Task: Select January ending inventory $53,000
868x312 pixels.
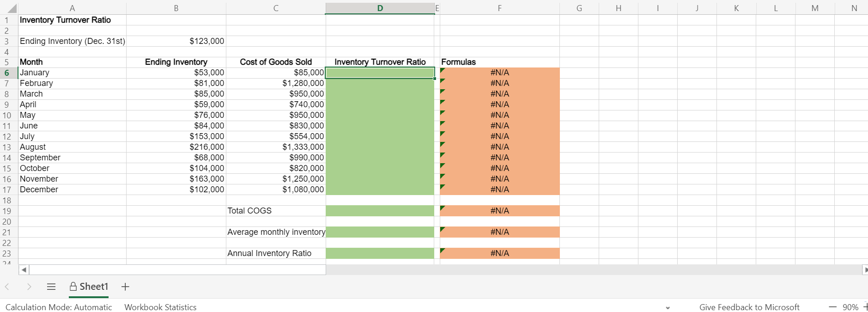Action: 176,73
